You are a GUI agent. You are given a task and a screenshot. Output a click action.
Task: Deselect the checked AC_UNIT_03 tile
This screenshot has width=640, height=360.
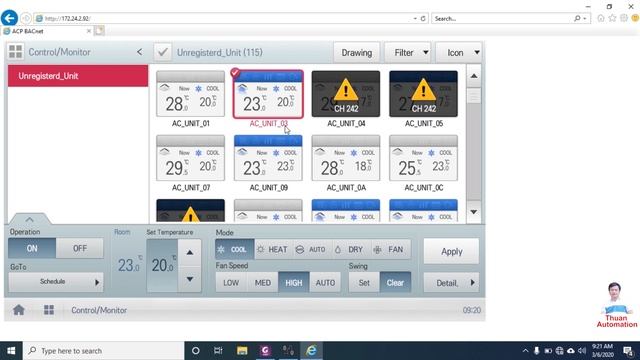click(268, 94)
